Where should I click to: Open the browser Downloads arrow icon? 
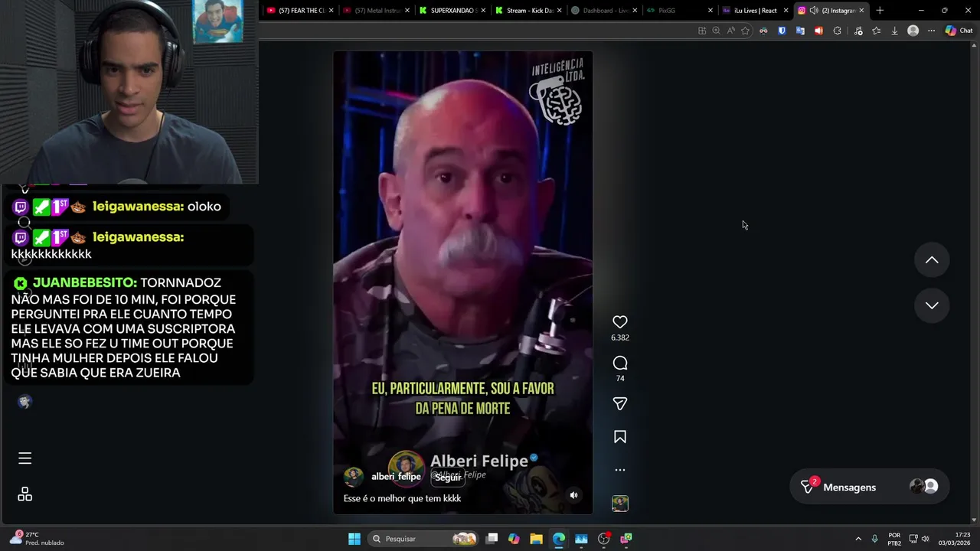click(894, 31)
